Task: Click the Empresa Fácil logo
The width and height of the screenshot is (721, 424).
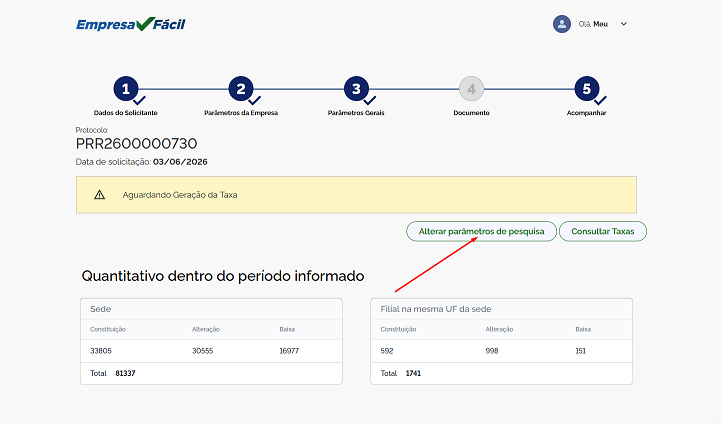Action: coord(131,24)
